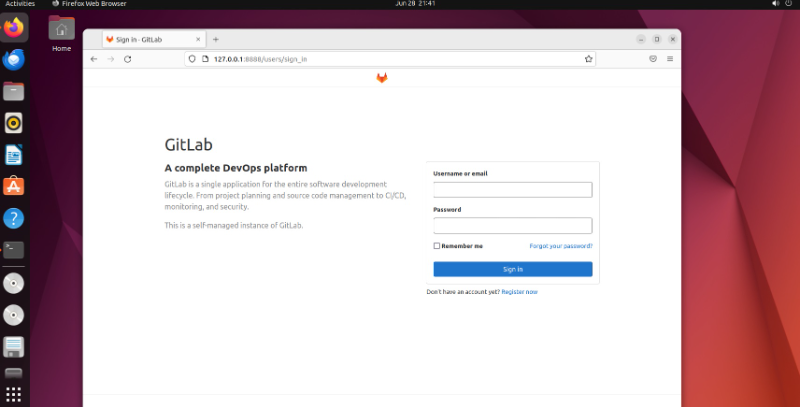The width and height of the screenshot is (800, 407).
Task: Select the Sign in · GitLab tab
Action: tap(154, 39)
